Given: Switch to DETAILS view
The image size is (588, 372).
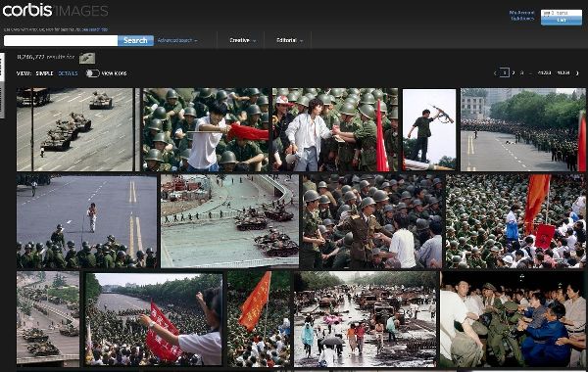Looking at the screenshot, I should (68, 73).
